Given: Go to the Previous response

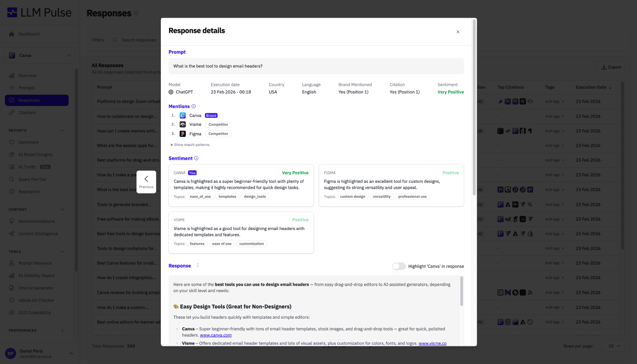Looking at the screenshot, I should [146, 182].
